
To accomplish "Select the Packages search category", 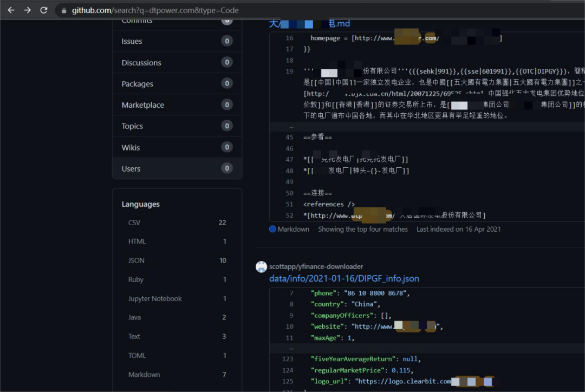I will (x=177, y=83).
